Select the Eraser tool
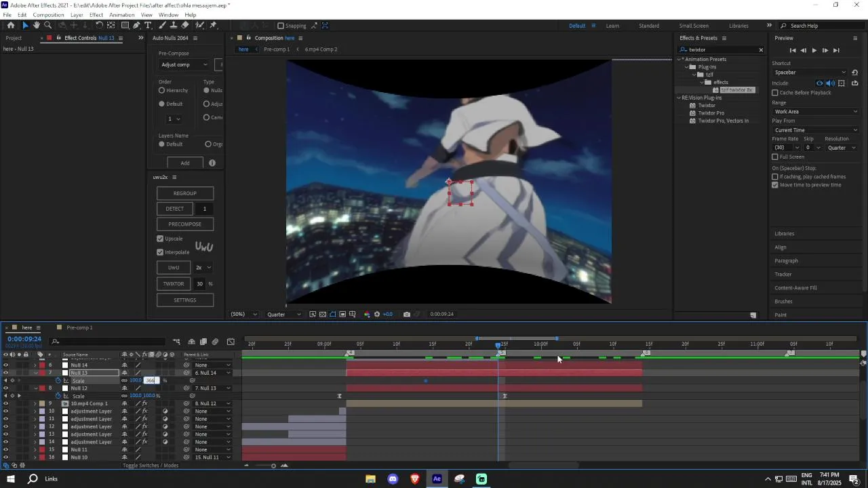The height and width of the screenshot is (488, 868). coord(185,25)
